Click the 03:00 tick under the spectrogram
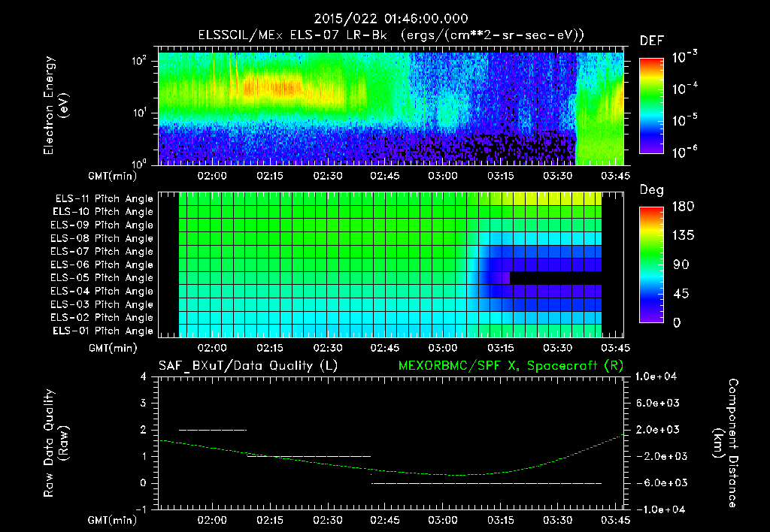This screenshot has height=532, width=770. coord(443,176)
